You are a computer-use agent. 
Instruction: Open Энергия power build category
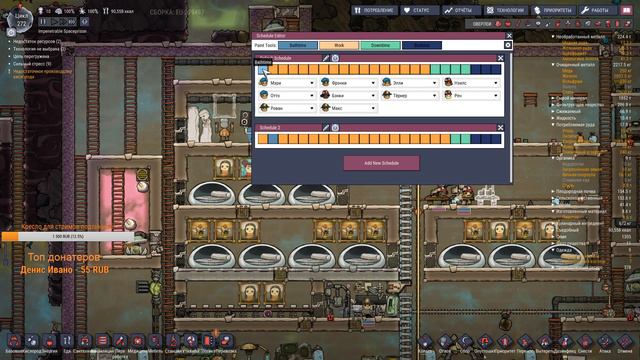[x=49, y=341]
